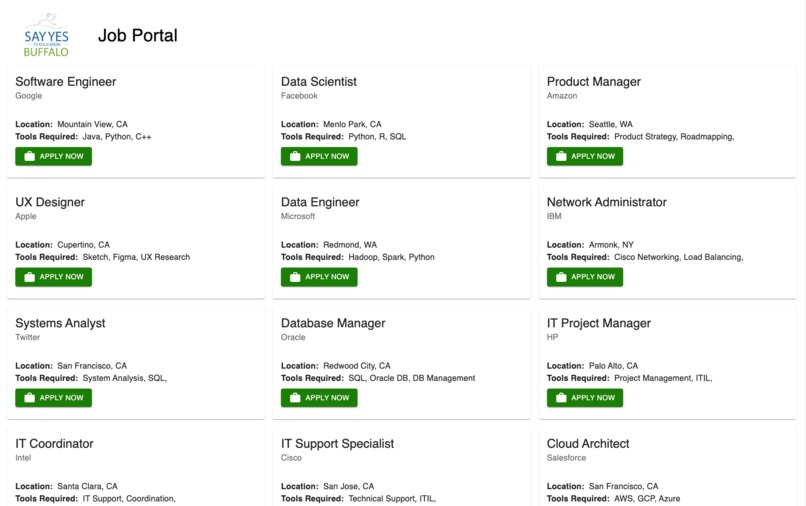Click the Oracle company name

[293, 337]
